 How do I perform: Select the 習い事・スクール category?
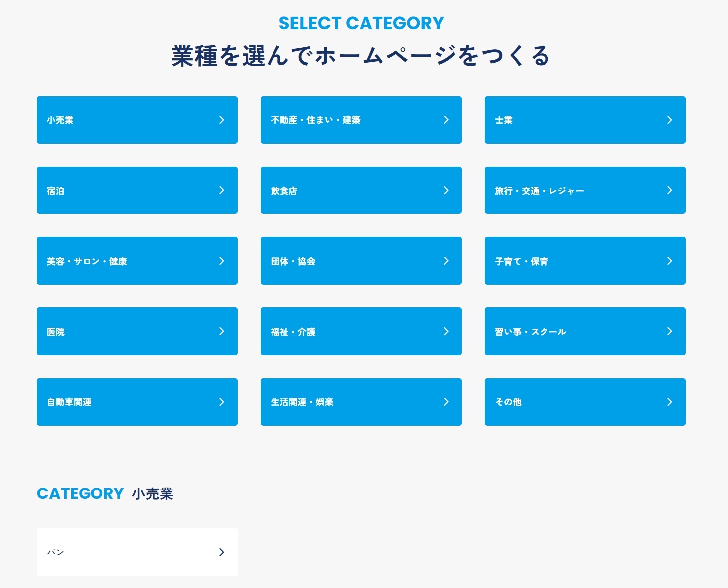[x=585, y=331]
